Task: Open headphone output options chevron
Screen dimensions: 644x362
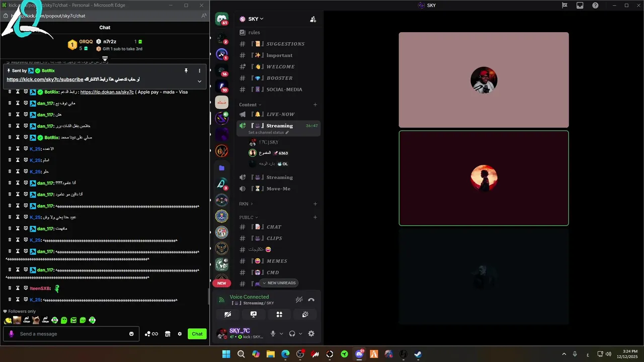Action: tap(300, 334)
